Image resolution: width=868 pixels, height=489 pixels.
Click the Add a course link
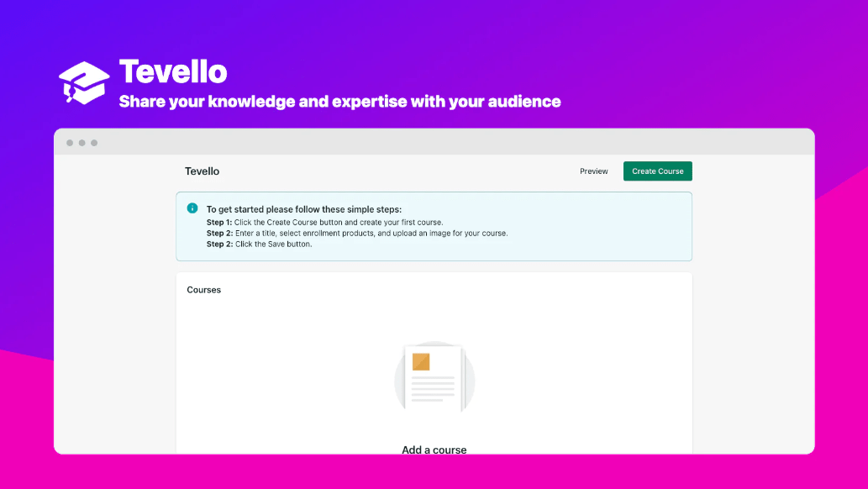(x=434, y=450)
